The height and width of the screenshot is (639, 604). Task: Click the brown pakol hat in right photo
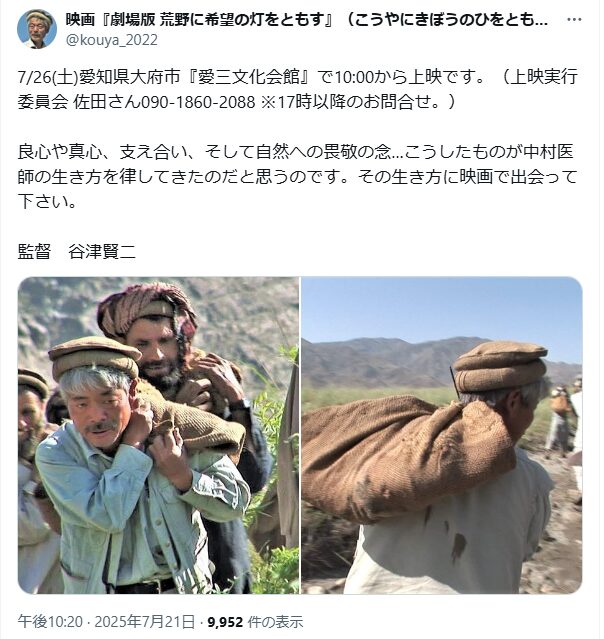[x=500, y=368]
